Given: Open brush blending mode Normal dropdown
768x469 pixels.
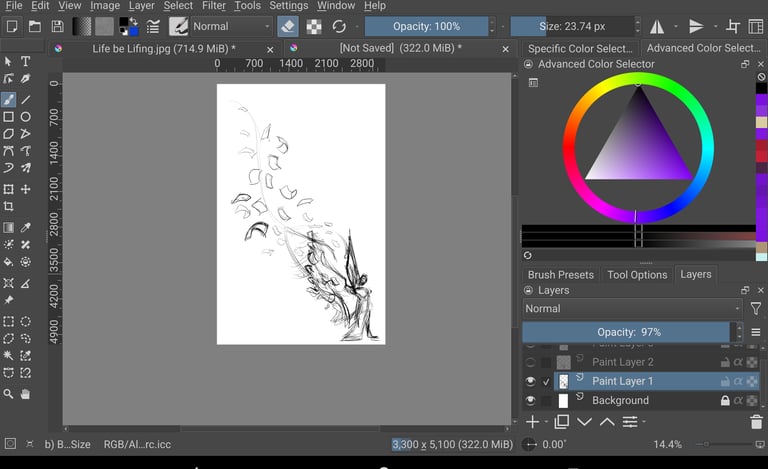Looking at the screenshot, I should coord(231,26).
